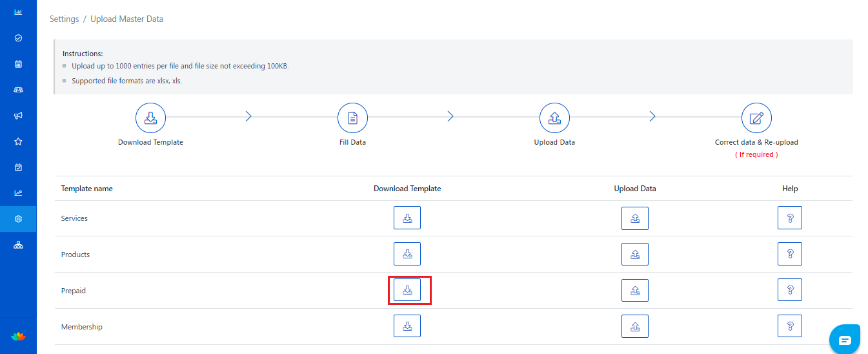
Task: Open the calendar-check sidebar icon
Action: tap(18, 167)
